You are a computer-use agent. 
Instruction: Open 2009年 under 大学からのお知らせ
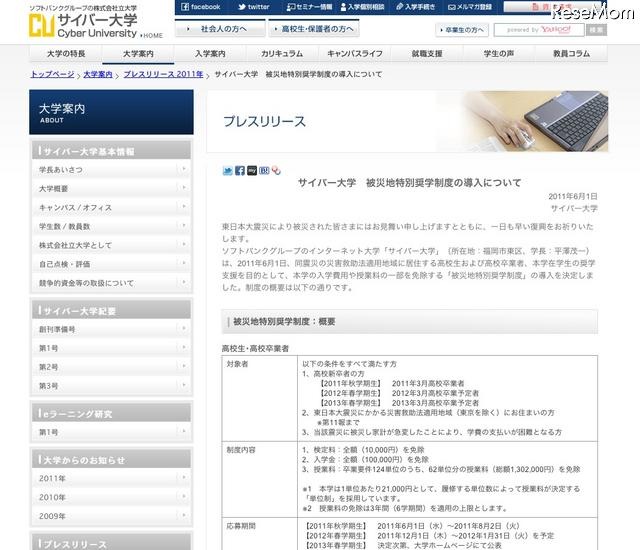pyautogui.click(x=111, y=516)
